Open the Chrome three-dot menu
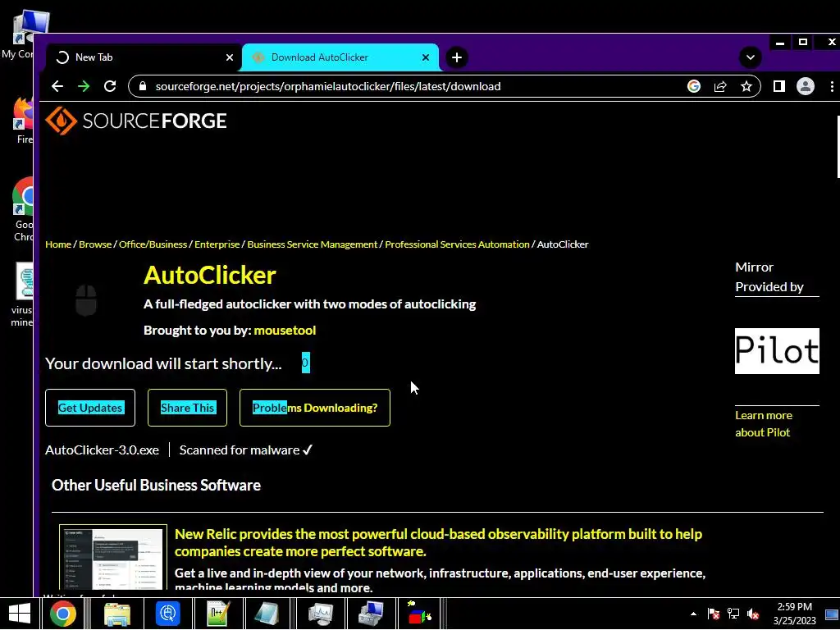This screenshot has width=840, height=630. click(832, 86)
